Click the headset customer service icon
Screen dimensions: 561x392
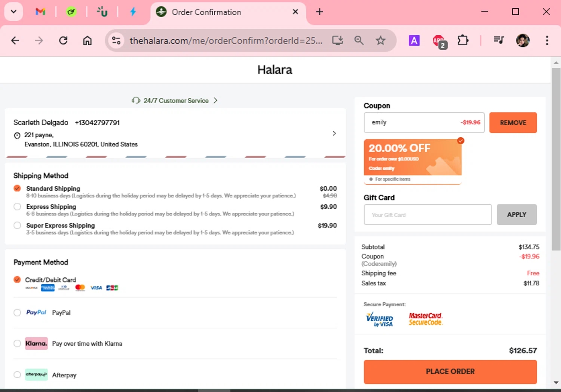[x=136, y=101]
